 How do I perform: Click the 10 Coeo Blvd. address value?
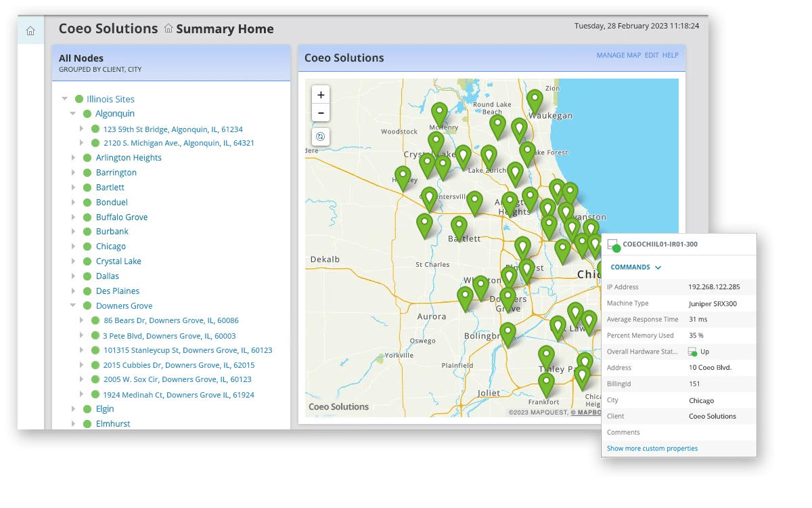(710, 368)
